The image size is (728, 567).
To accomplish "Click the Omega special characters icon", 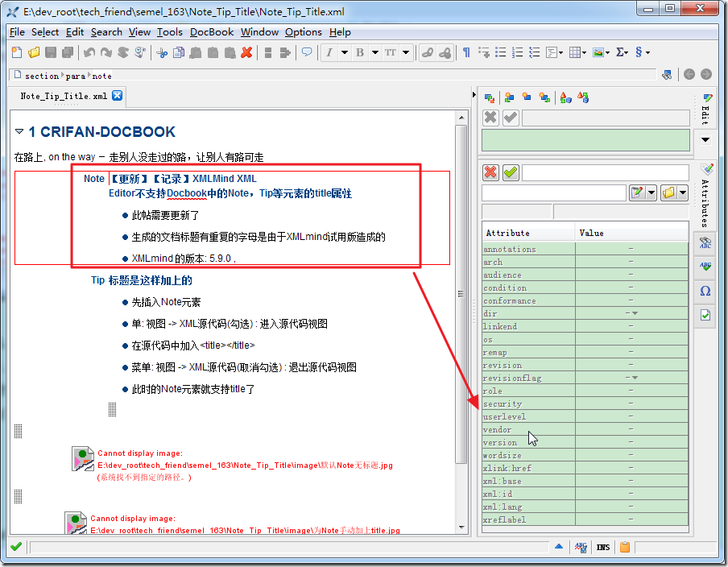I will [x=705, y=292].
